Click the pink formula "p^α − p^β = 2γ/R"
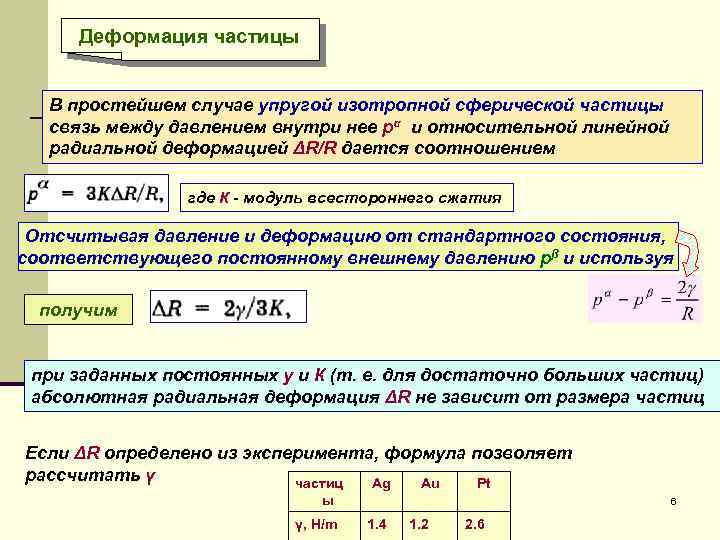This screenshot has width=720, height=540. [645, 299]
